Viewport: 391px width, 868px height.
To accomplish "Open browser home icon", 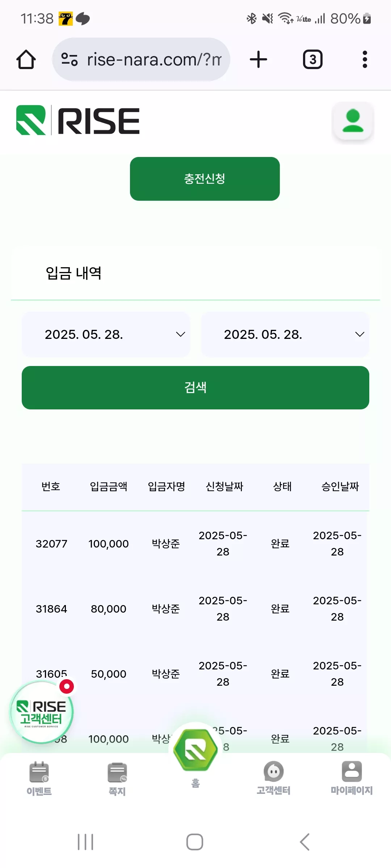I will point(26,59).
